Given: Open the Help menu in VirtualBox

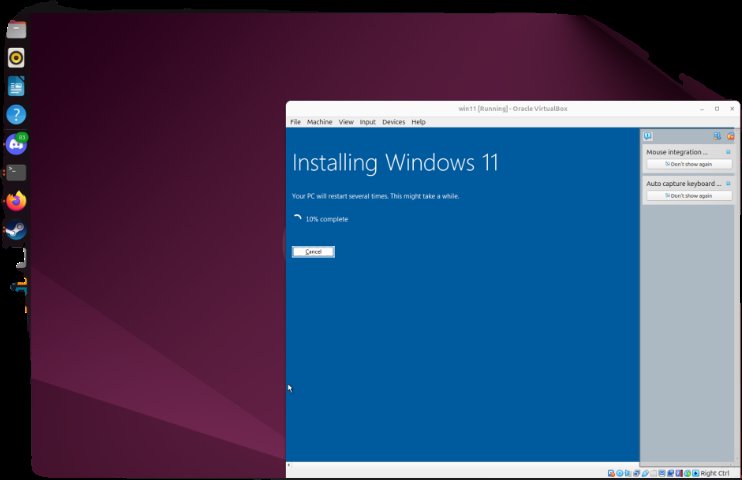Looking at the screenshot, I should pyautogui.click(x=418, y=122).
